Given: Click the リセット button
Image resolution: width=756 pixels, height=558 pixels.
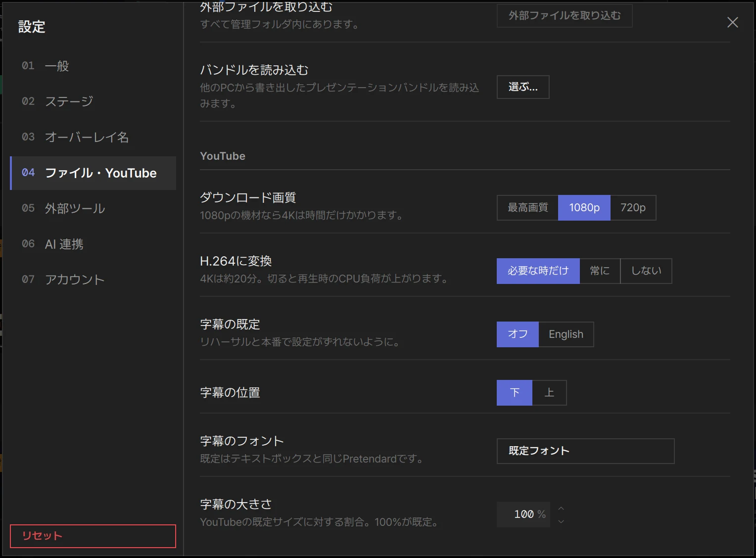Looking at the screenshot, I should [93, 536].
